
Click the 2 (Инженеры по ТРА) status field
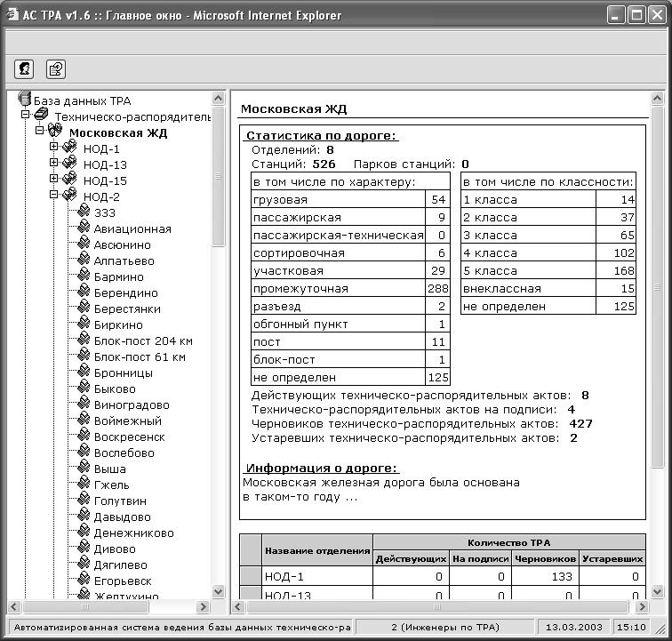[x=445, y=627]
